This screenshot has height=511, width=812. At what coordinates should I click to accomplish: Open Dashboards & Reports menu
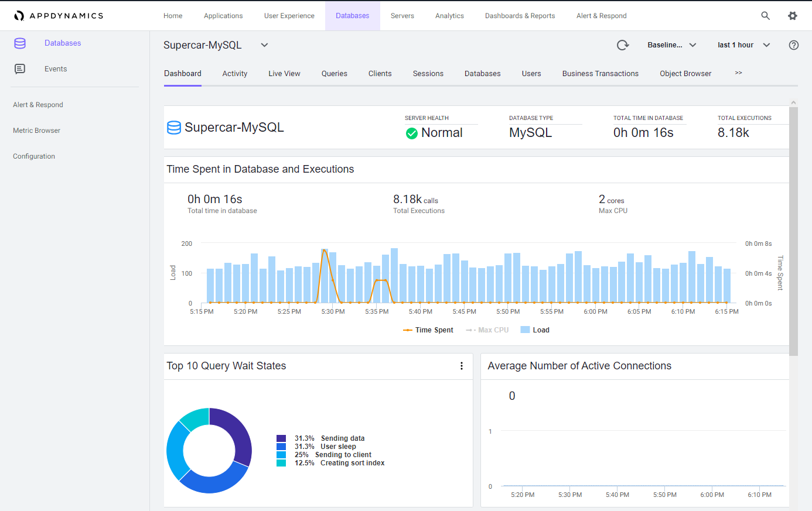point(520,16)
